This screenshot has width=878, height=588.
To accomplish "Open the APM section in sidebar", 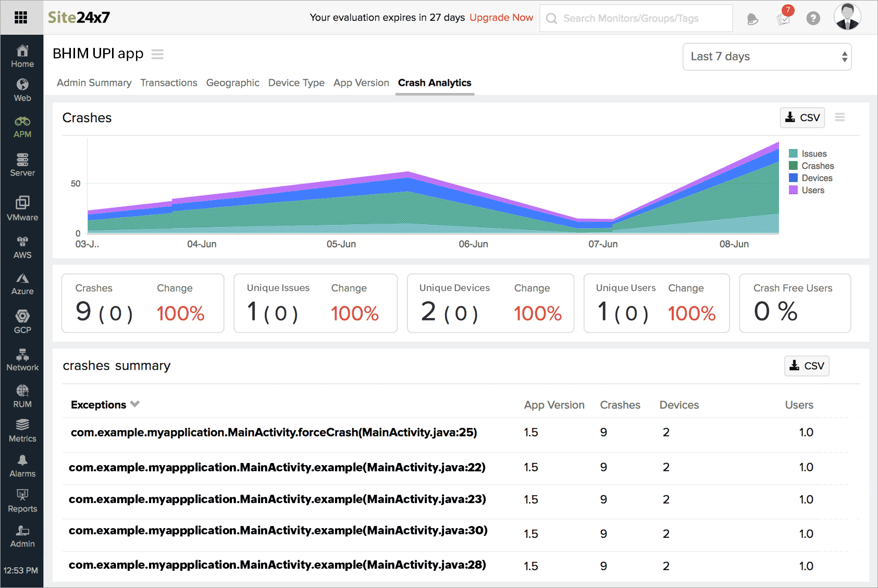I will 22,127.
